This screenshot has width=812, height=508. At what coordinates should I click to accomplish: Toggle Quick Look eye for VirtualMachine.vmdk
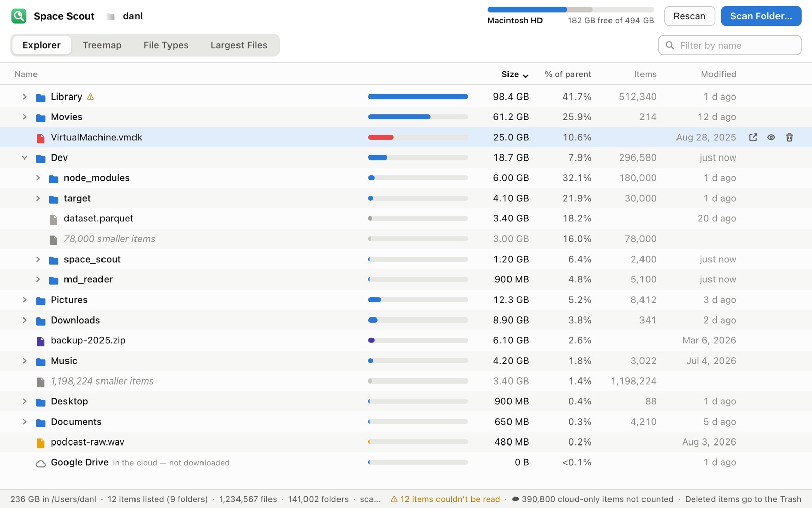tap(771, 137)
